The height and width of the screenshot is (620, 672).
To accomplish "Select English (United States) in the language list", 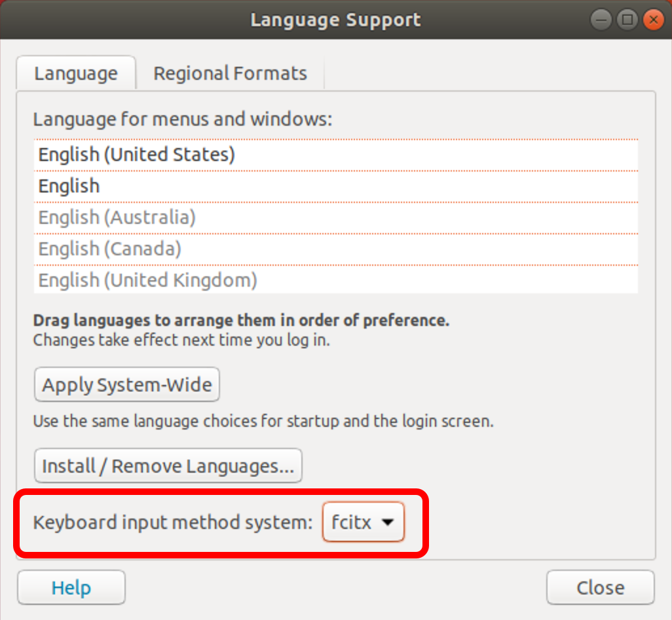I will click(336, 155).
